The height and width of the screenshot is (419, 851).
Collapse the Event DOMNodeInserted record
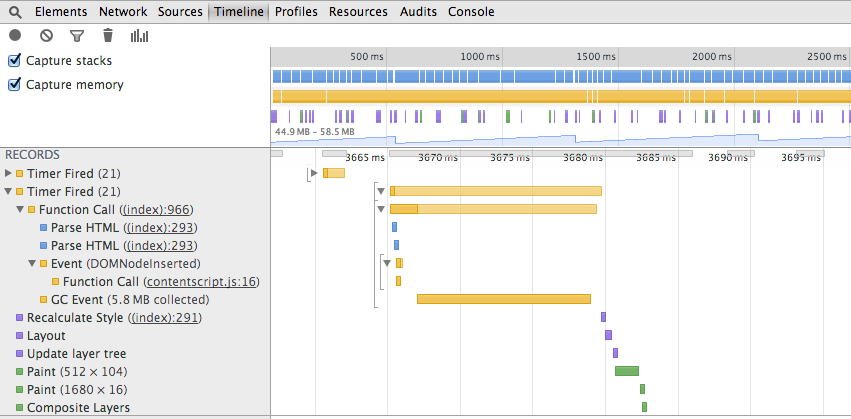click(32, 264)
